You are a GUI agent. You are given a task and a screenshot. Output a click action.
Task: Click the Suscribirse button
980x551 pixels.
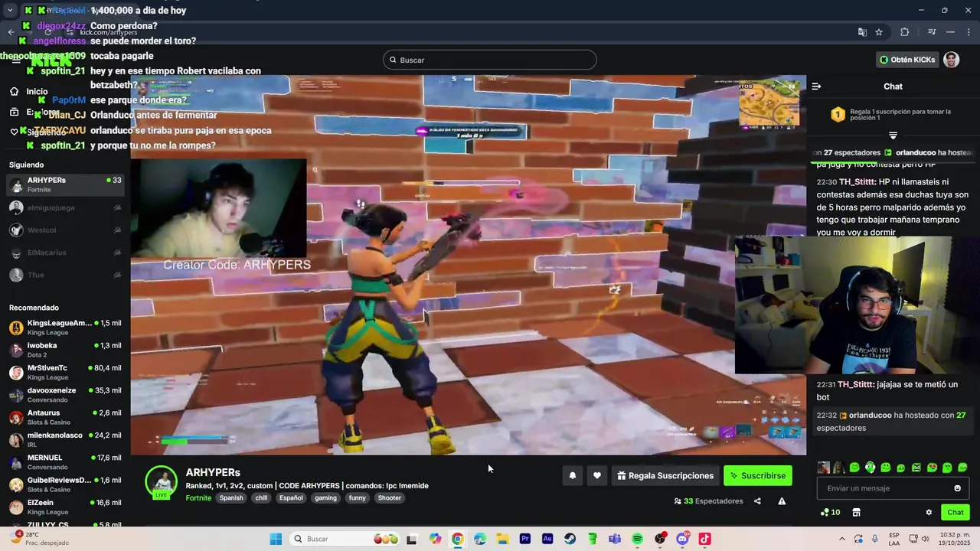point(758,475)
